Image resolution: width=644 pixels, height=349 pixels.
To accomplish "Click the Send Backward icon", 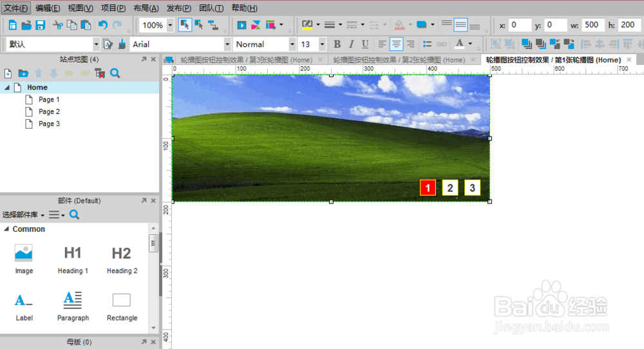I will (569, 44).
